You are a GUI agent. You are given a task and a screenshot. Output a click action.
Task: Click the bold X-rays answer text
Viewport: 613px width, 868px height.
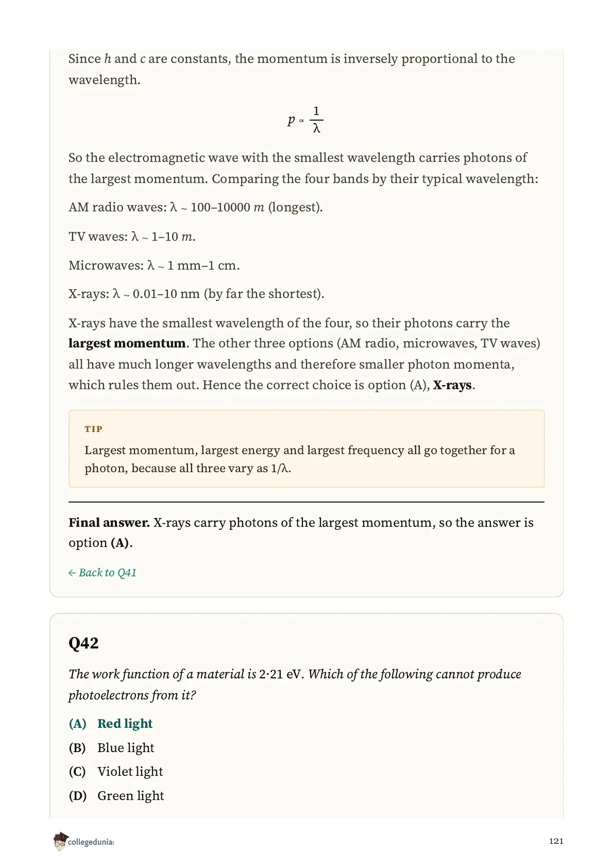tap(452, 386)
